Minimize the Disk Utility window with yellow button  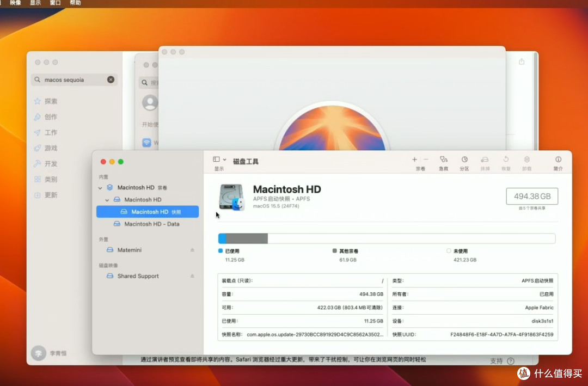coord(112,162)
